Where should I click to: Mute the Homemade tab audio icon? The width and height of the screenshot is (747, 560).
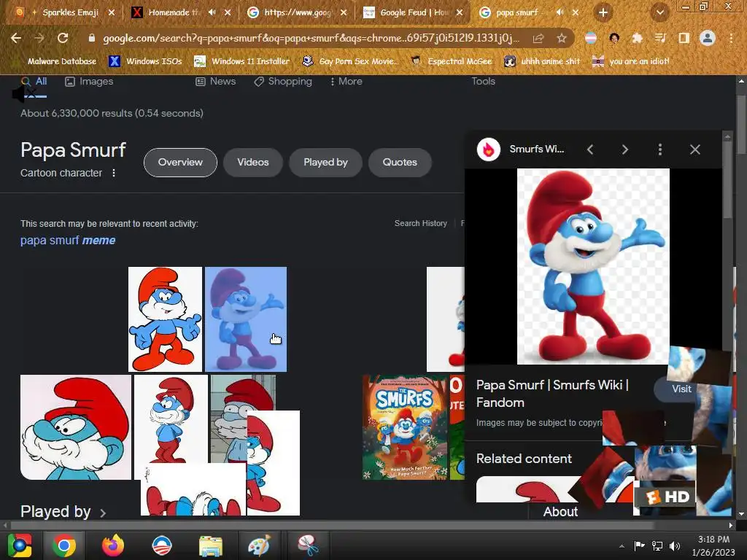pyautogui.click(x=212, y=12)
